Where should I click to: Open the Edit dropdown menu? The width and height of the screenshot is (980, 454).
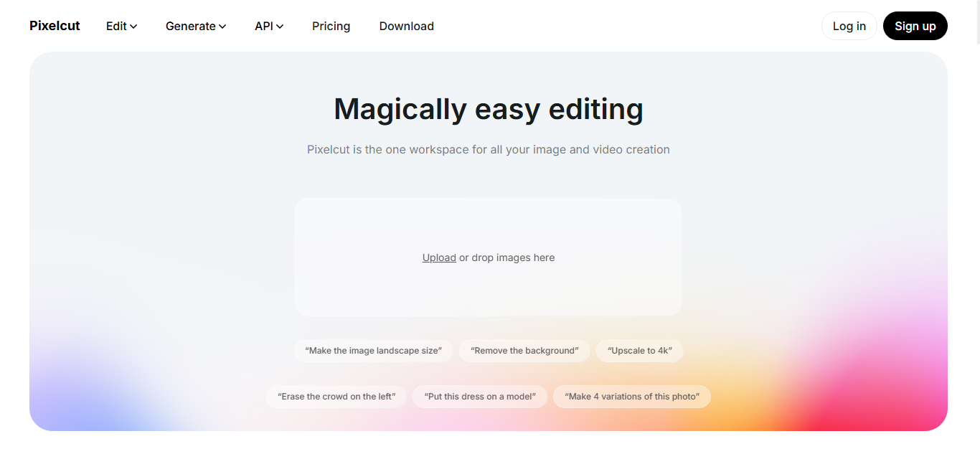(121, 26)
